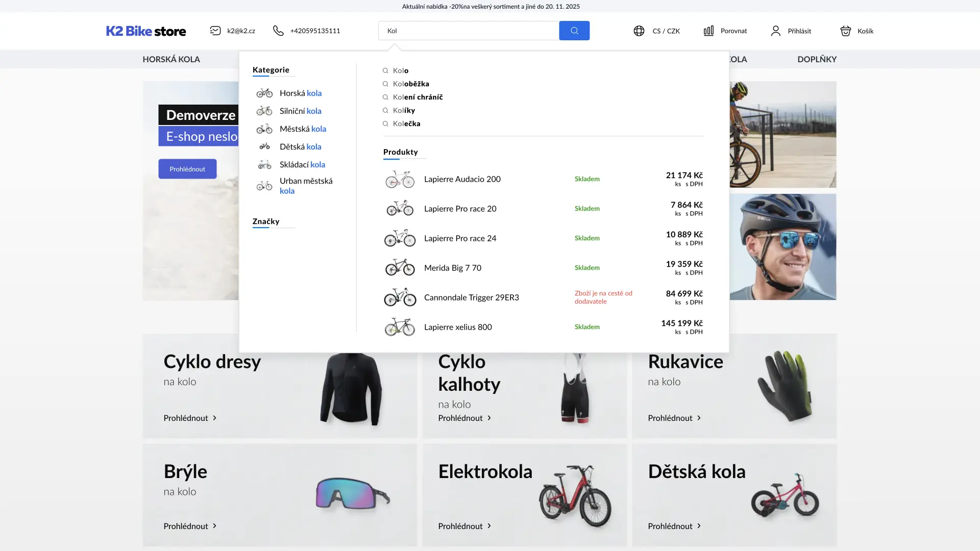Click the blue search magnifier button
This screenshot has width=980, height=551.
[x=574, y=31]
